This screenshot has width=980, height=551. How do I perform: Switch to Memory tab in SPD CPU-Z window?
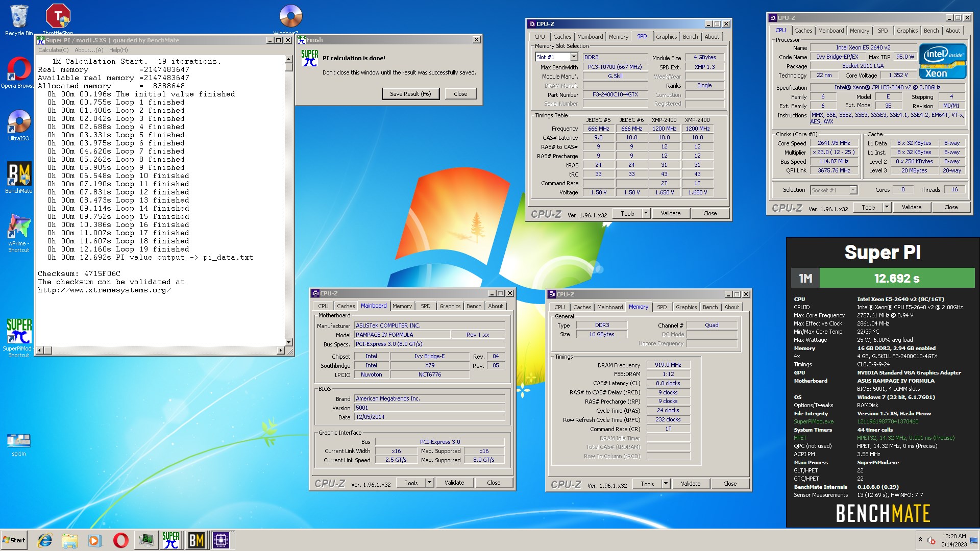(619, 37)
